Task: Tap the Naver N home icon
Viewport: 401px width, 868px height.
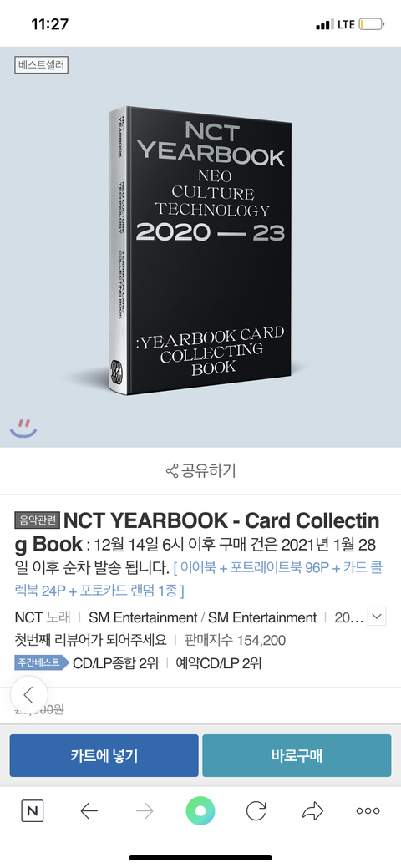Action: tap(32, 811)
